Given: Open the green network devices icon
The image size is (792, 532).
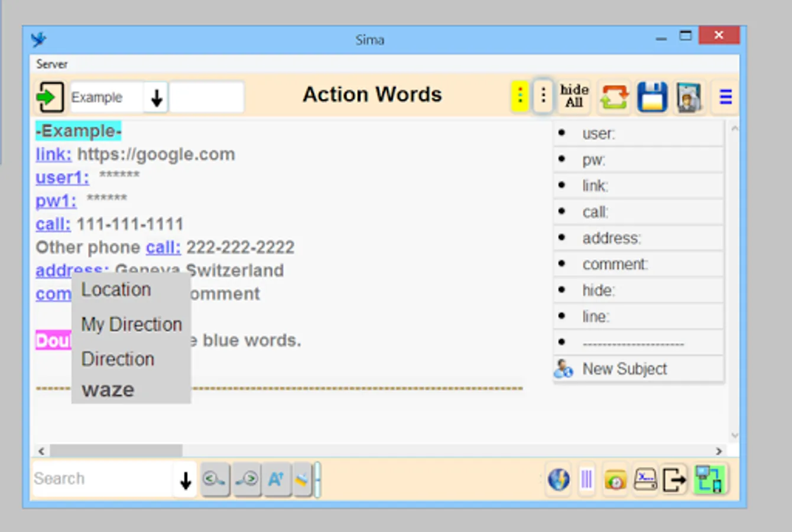Looking at the screenshot, I should [x=709, y=479].
